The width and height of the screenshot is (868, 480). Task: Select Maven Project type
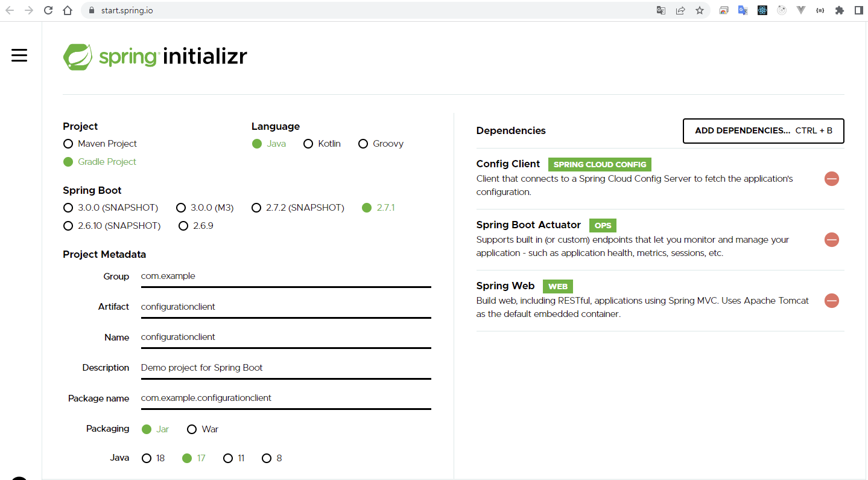coord(100,144)
